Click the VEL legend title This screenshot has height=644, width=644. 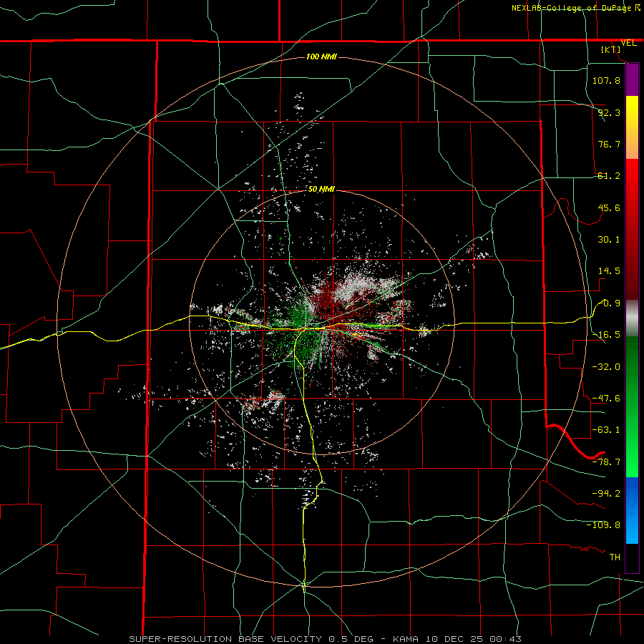(x=628, y=43)
